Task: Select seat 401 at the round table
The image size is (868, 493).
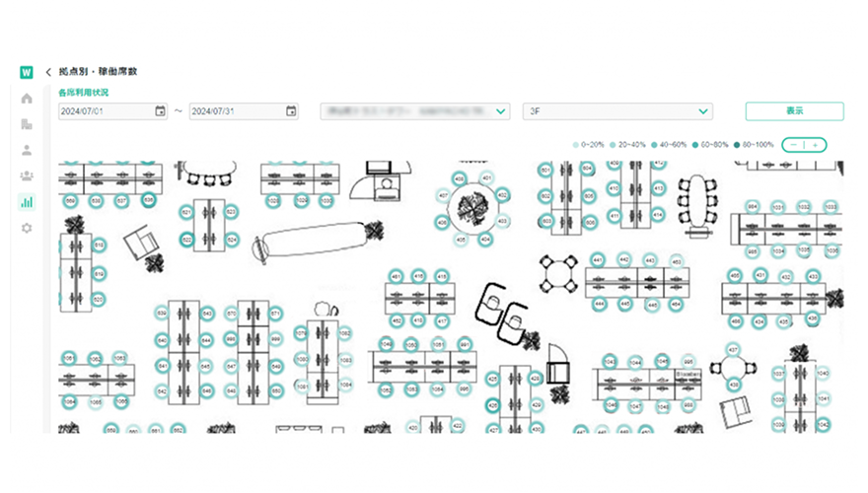Action: [485, 177]
